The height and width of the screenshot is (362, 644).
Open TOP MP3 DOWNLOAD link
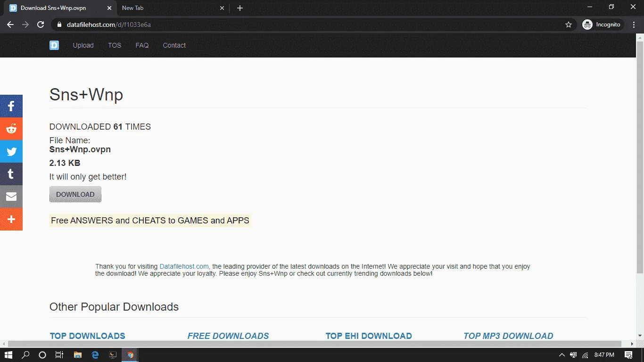pyautogui.click(x=508, y=336)
